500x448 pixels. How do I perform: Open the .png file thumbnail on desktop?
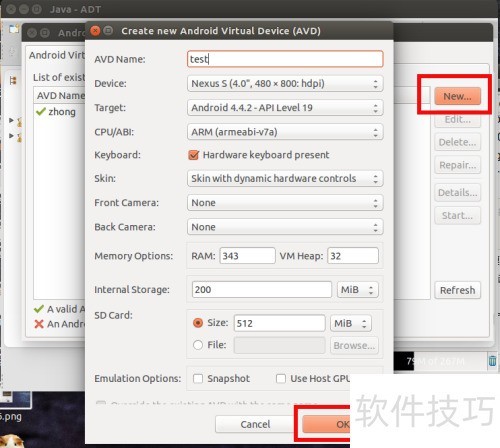(16, 400)
